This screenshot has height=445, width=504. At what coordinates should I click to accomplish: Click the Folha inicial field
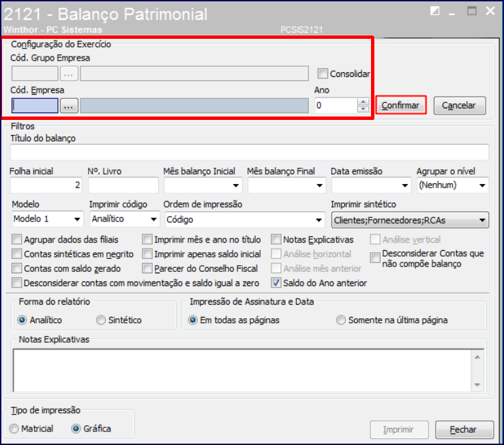[46, 185]
